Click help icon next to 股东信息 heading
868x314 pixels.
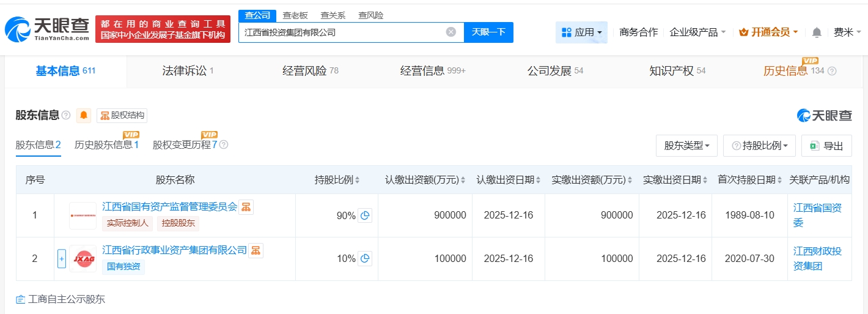tap(66, 115)
